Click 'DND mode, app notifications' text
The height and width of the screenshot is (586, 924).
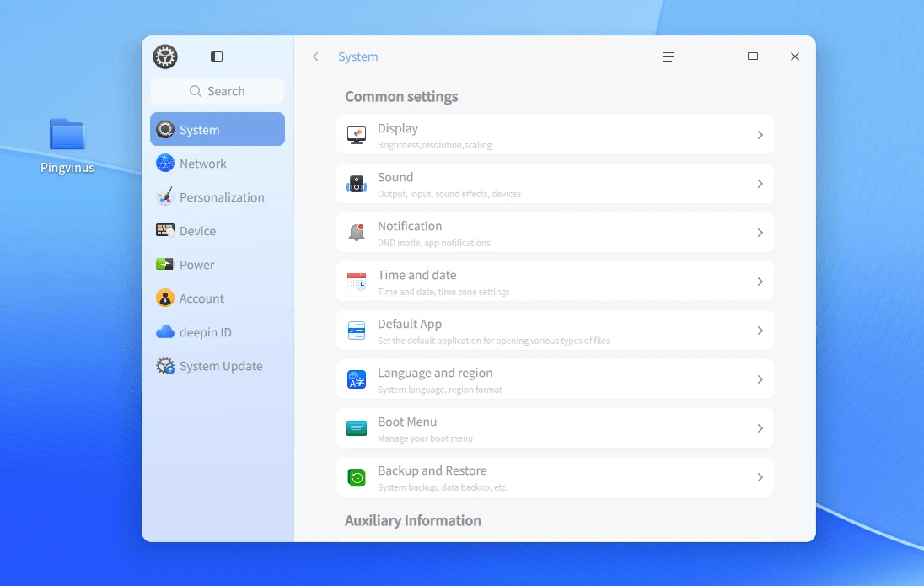click(433, 243)
